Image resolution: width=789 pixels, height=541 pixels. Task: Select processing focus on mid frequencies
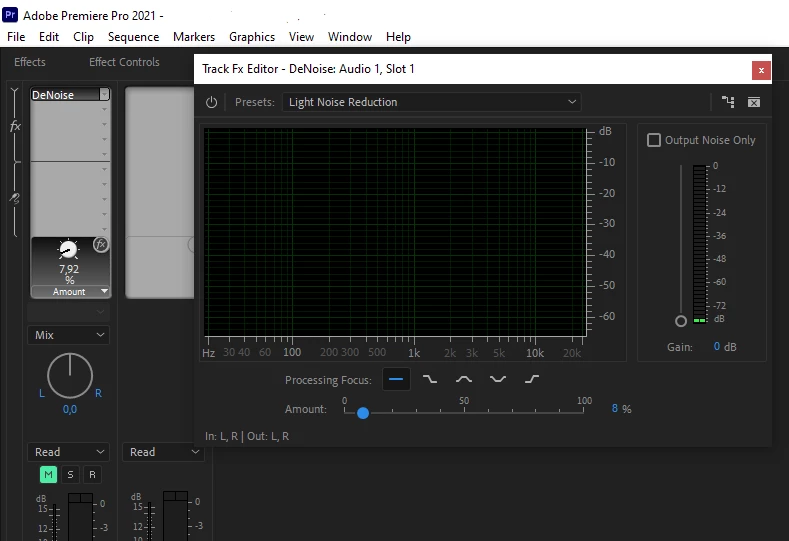click(463, 379)
